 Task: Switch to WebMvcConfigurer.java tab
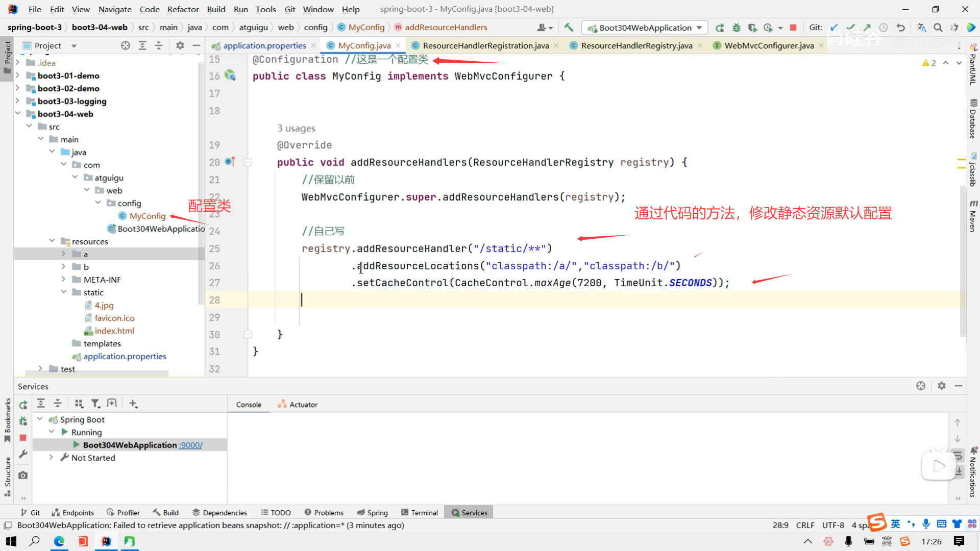[769, 45]
